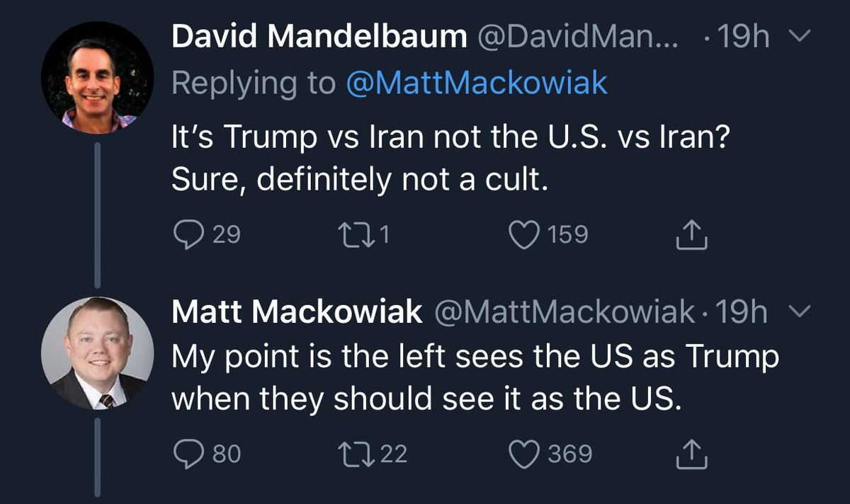Open Matt Mackowiak's profile name
The width and height of the screenshot is (850, 504).
(x=297, y=312)
